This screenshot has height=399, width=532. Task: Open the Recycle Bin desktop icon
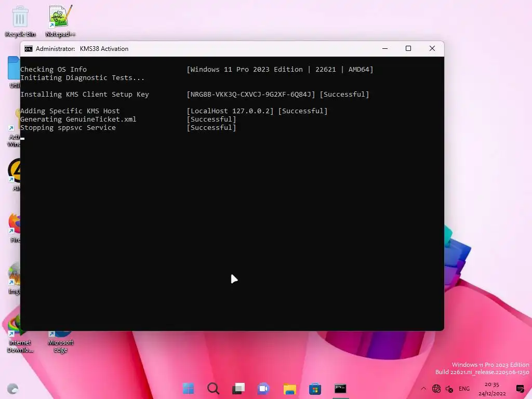click(x=20, y=21)
